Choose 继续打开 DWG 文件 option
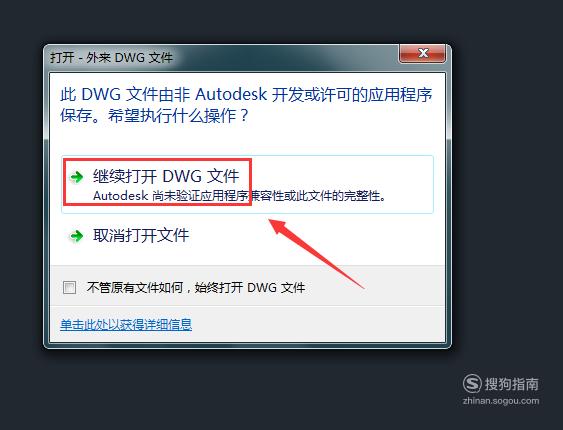This screenshot has width=563, height=430. pos(247,184)
